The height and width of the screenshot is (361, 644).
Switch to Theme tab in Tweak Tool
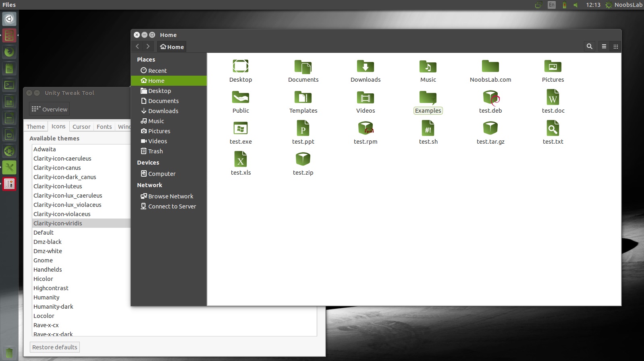pyautogui.click(x=35, y=126)
